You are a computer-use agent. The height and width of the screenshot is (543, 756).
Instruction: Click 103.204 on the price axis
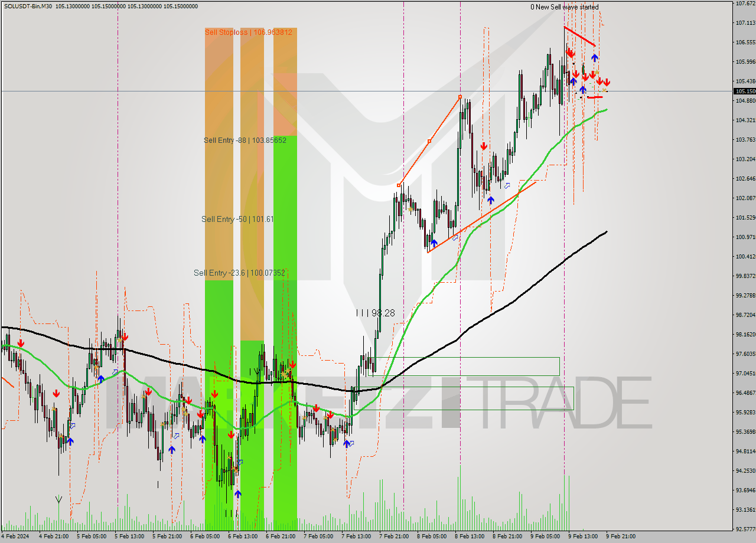pyautogui.click(x=745, y=159)
